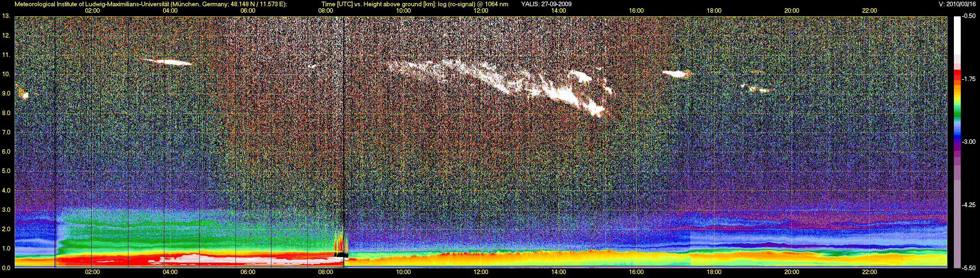Click the '3.0' height axis label
980x278 pixels.
click(x=6, y=210)
